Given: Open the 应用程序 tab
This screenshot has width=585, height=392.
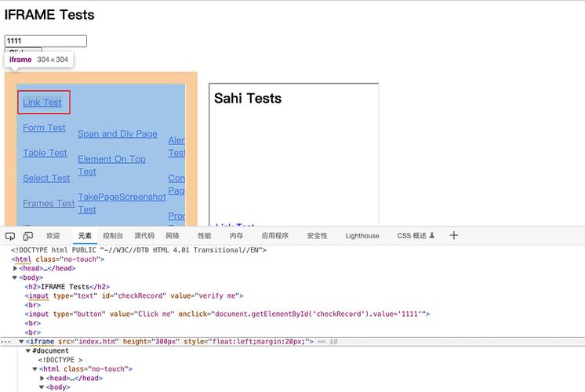Looking at the screenshot, I should 275,236.
